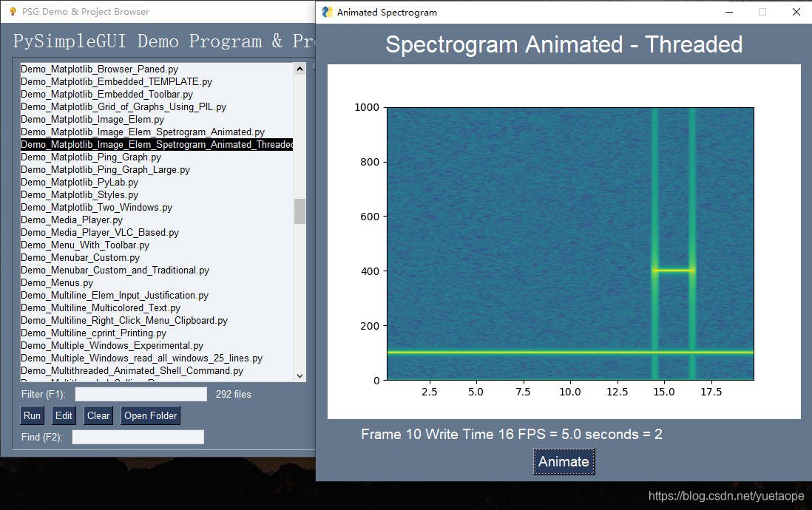The height and width of the screenshot is (510, 812).
Task: Click the lightbulb icon in PSG Demo title bar
Action: 13,11
